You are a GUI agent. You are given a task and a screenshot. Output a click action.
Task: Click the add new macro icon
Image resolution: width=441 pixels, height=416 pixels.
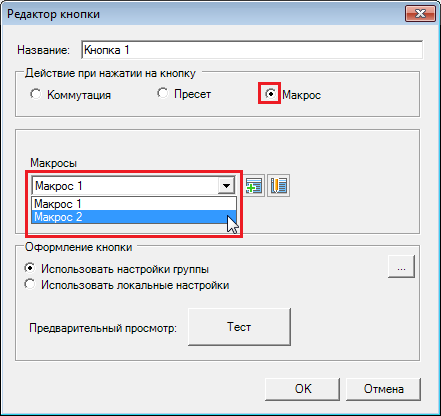pos(254,186)
